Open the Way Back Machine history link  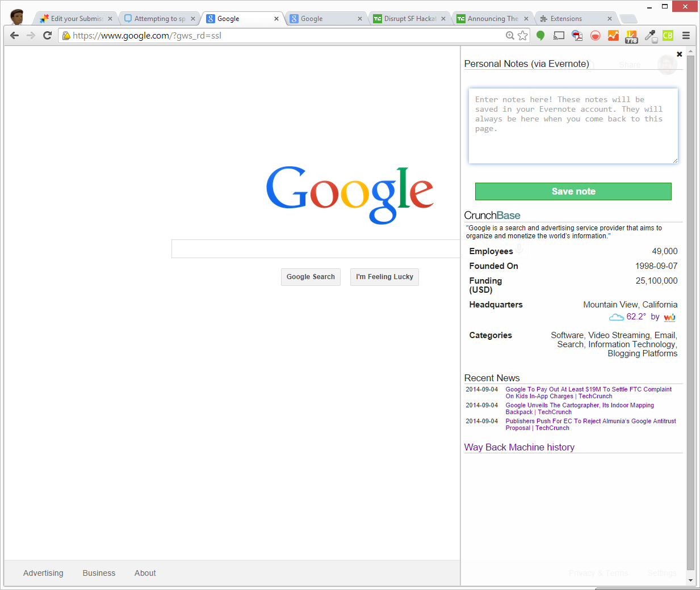[519, 447]
